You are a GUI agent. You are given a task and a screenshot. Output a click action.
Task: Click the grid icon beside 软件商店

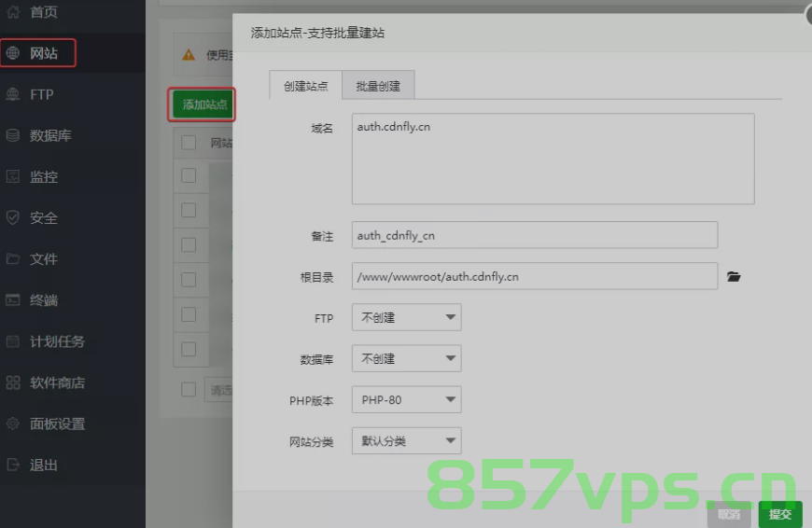point(13,382)
